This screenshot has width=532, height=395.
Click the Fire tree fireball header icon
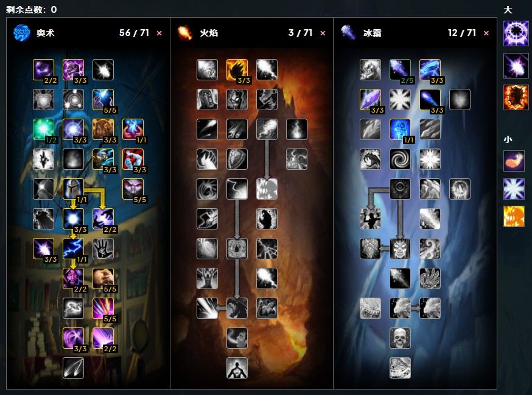tap(185, 33)
